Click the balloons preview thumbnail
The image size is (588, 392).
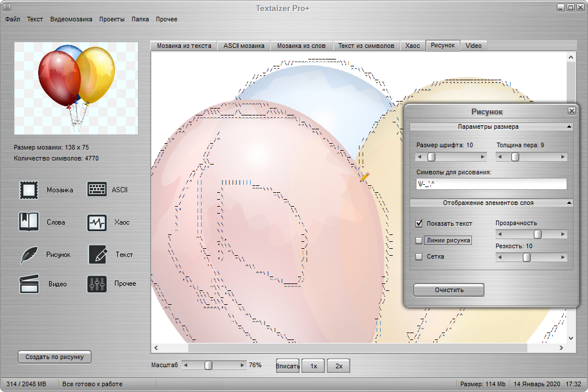[76, 88]
